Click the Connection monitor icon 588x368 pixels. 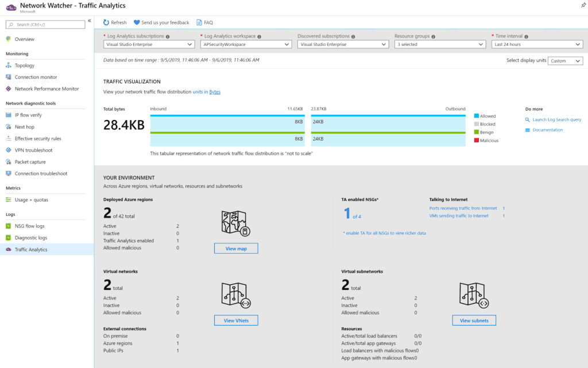(9, 77)
